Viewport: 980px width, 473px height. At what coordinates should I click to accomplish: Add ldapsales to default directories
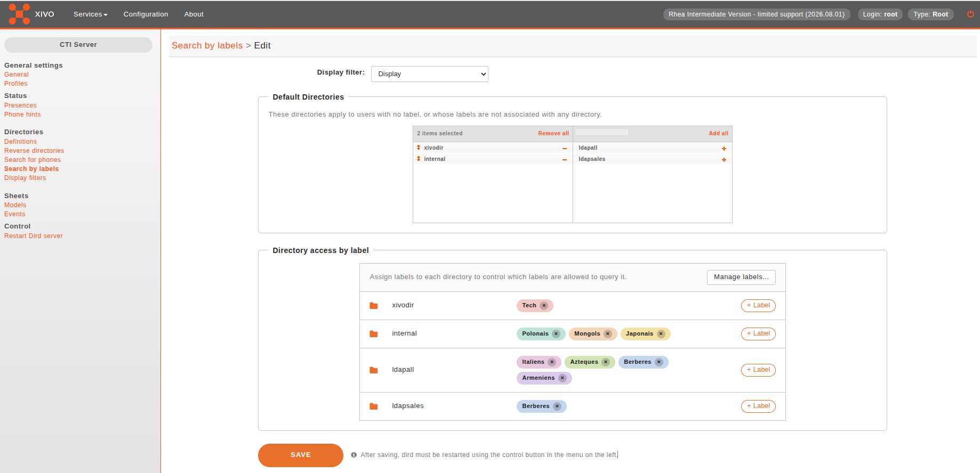(724, 160)
